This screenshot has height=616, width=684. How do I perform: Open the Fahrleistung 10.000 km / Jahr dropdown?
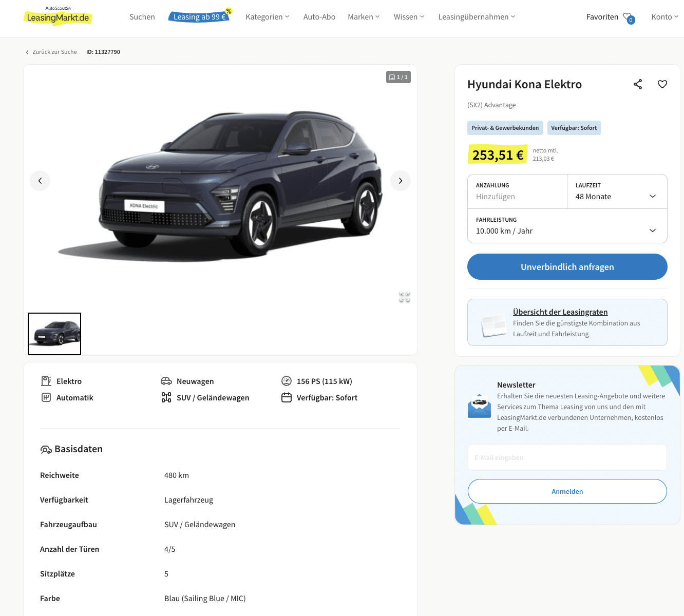(x=567, y=226)
